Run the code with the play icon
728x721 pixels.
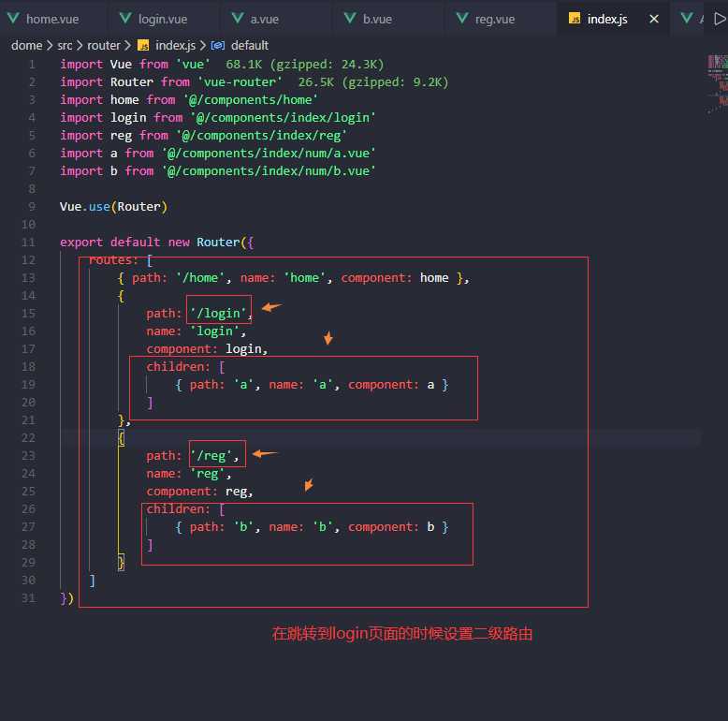click(x=720, y=19)
